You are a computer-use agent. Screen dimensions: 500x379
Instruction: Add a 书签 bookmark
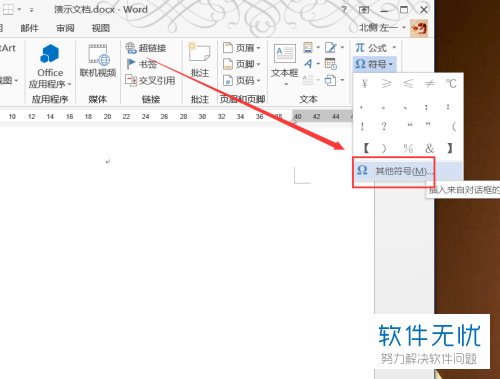pos(142,64)
